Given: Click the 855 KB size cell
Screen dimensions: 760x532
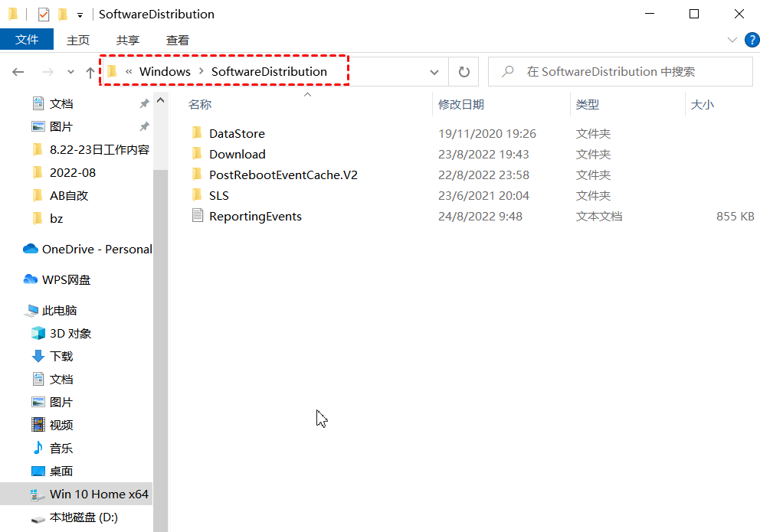Looking at the screenshot, I should (735, 217).
